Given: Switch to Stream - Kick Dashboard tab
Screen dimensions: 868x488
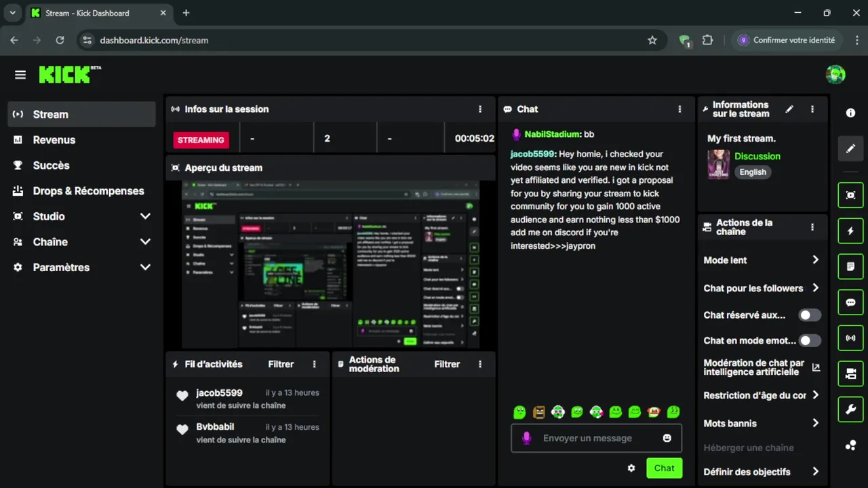Looking at the screenshot, I should point(98,13).
